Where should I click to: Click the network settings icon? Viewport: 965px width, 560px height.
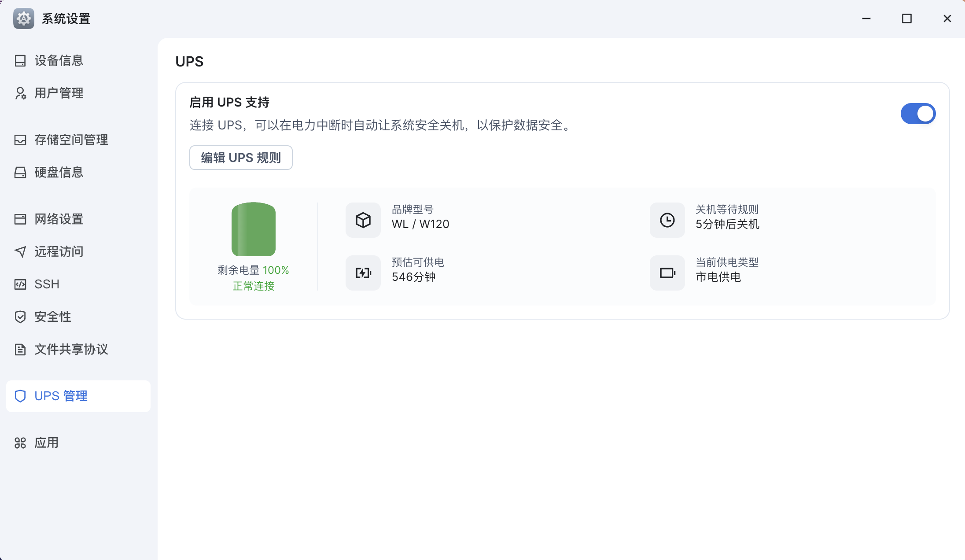point(20,219)
